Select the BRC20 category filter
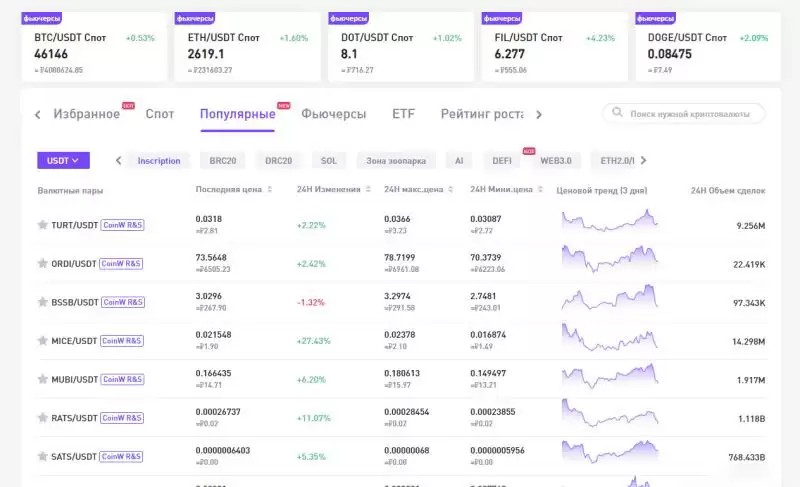Image resolution: width=800 pixels, height=487 pixels. pyautogui.click(x=222, y=160)
